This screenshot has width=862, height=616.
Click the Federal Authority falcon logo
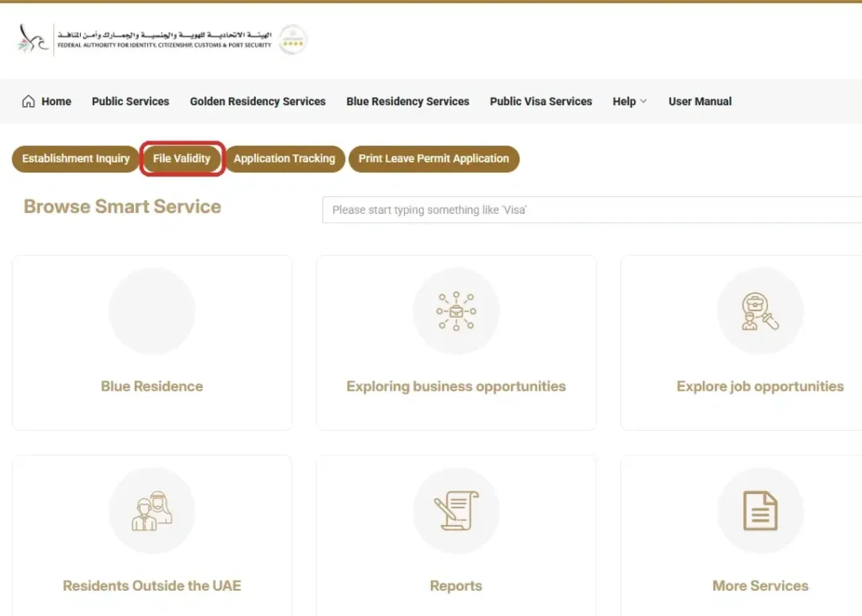point(33,39)
